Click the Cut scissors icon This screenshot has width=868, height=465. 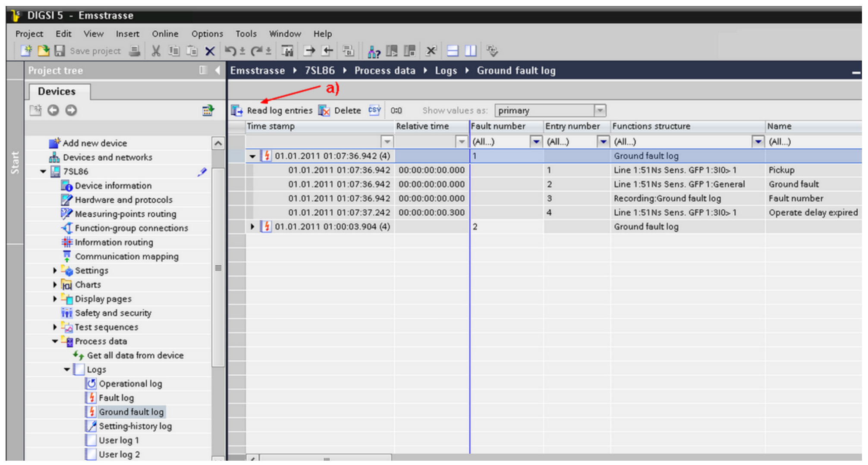156,51
